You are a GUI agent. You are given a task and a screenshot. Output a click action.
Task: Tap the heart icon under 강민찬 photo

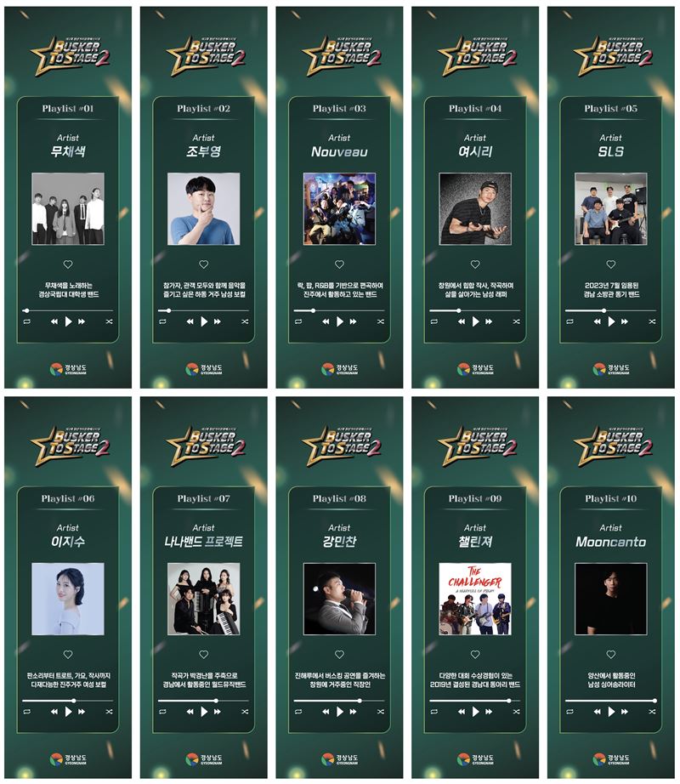click(339, 654)
